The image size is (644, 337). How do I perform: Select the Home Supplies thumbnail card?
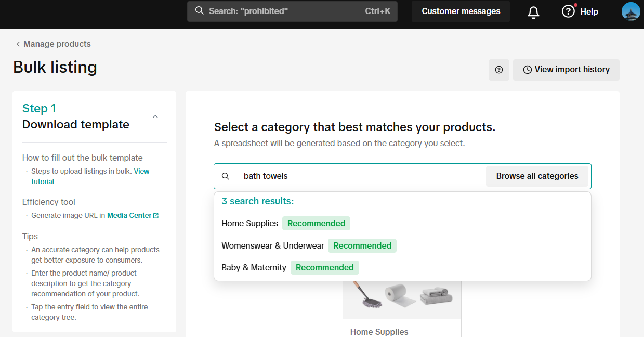click(402, 307)
